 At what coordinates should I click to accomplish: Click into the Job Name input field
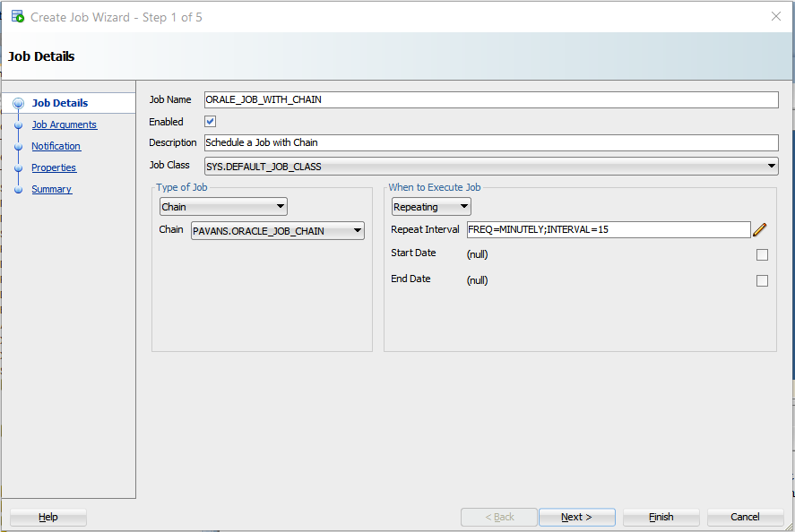pos(491,99)
